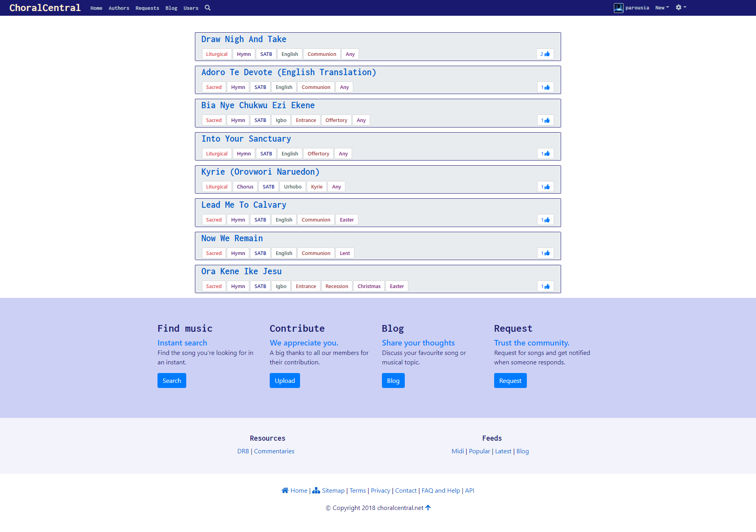This screenshot has width=756, height=532.
Task: Open the Now We Remain song title
Action: pos(232,238)
